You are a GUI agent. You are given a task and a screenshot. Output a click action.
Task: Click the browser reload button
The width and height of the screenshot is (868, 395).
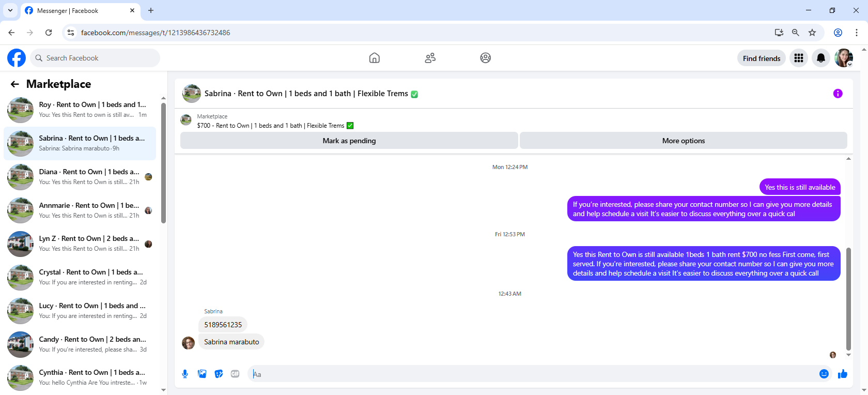coord(49,33)
